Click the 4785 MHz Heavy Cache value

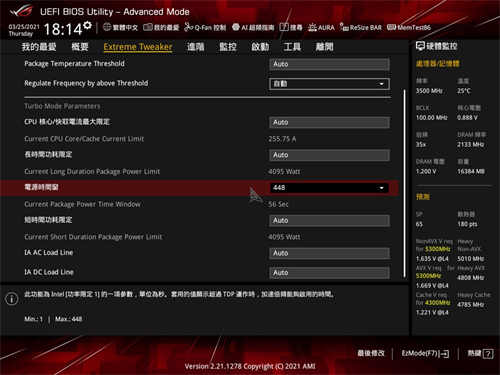471,305
